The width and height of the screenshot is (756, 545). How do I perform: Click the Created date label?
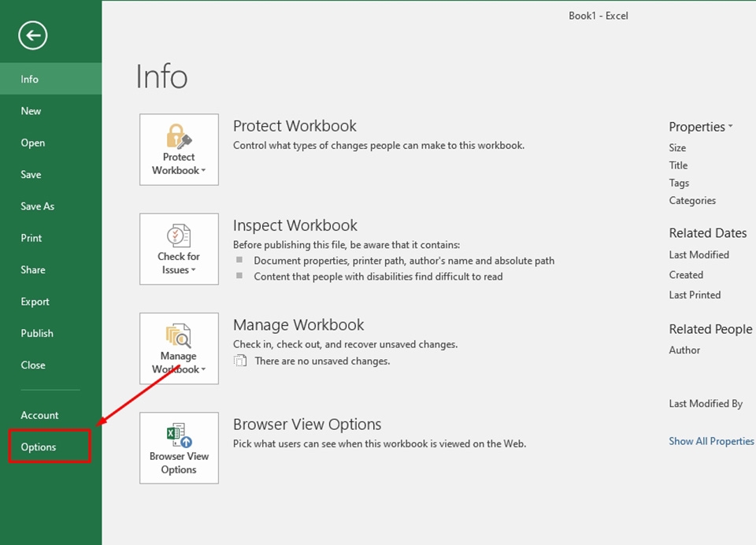[x=686, y=275]
